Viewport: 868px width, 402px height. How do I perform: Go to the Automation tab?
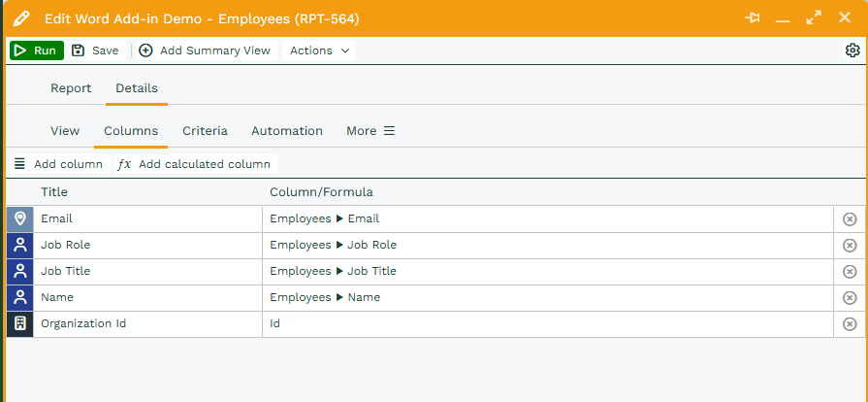(x=287, y=131)
